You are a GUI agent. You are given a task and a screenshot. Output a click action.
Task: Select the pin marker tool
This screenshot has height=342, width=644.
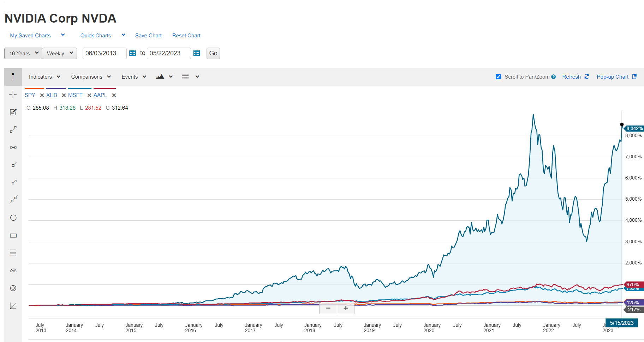pyautogui.click(x=13, y=77)
